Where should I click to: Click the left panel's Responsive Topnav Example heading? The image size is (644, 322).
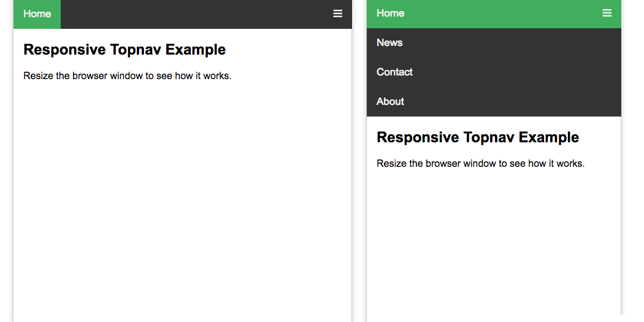coord(125,50)
